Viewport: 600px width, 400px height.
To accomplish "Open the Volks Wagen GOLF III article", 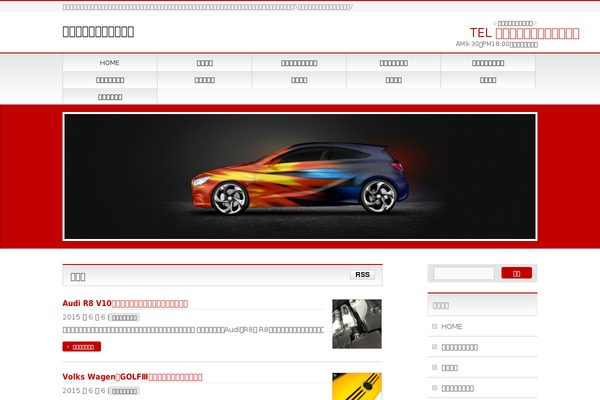I will click(132, 377).
